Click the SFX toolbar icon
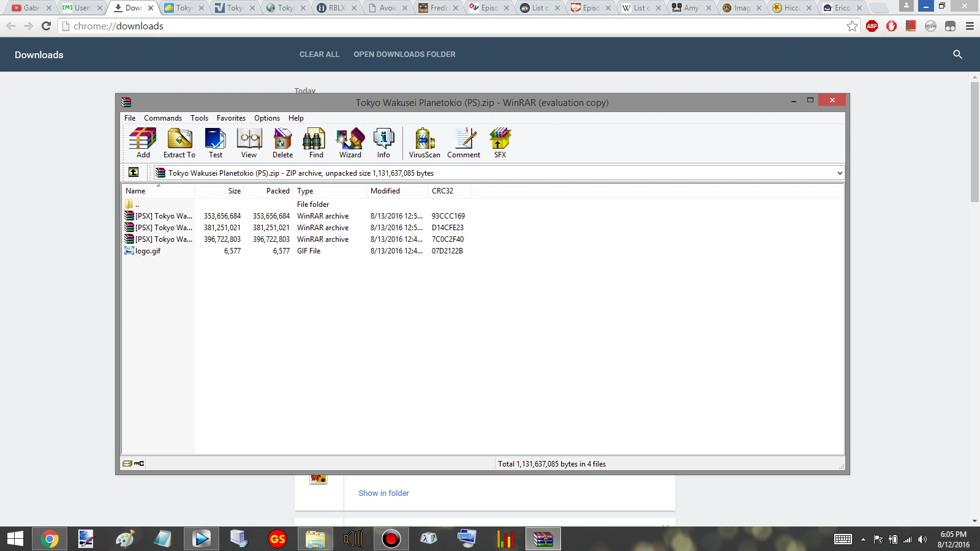 [x=500, y=143]
